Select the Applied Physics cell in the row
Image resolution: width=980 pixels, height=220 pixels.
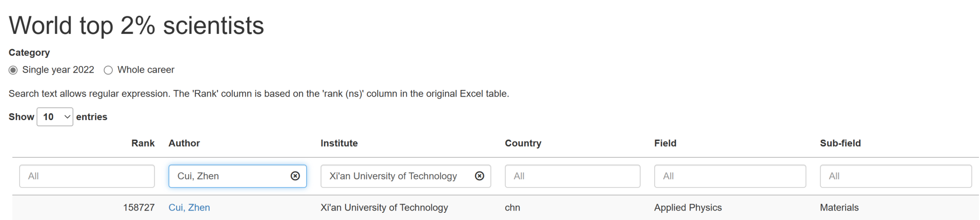tap(688, 208)
